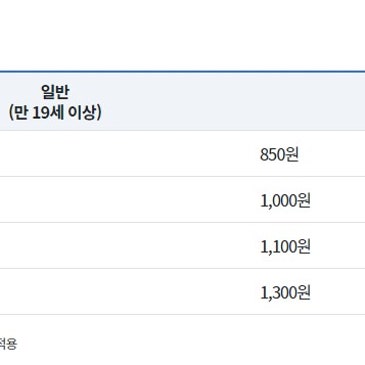This screenshot has width=365, height=365.
Task: Click the white space above the table
Action: point(182,35)
